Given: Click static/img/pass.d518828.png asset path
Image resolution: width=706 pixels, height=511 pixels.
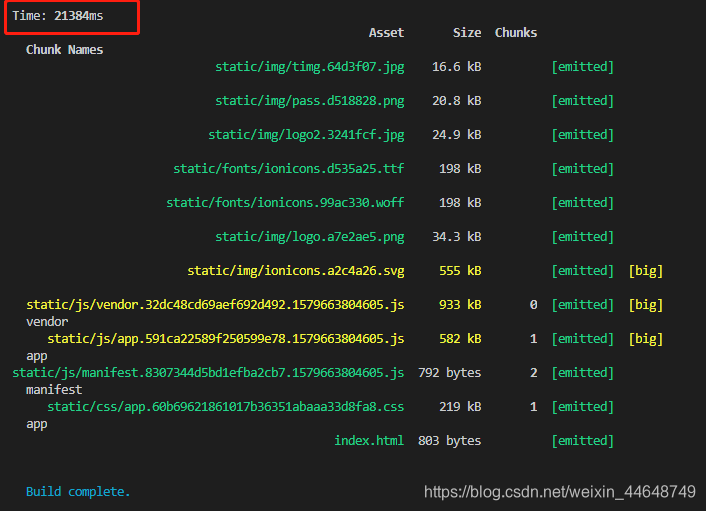Looking at the screenshot, I should pyautogui.click(x=310, y=101).
